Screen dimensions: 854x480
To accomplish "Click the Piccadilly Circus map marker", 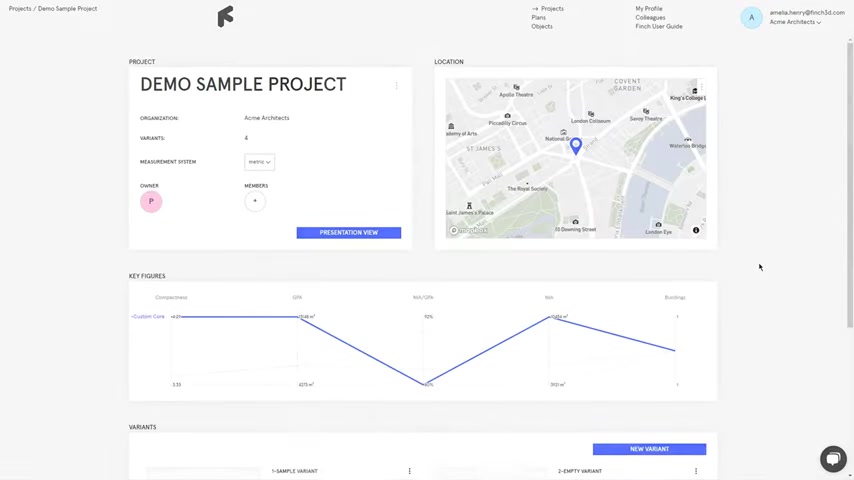I will tap(508, 116).
